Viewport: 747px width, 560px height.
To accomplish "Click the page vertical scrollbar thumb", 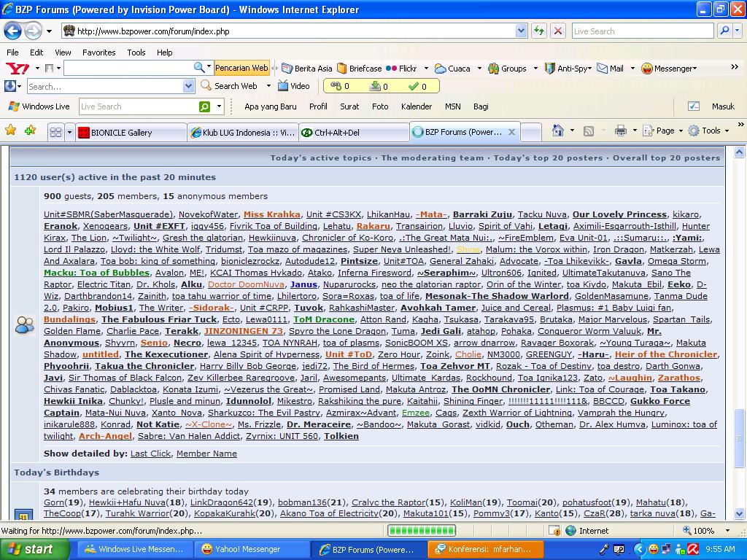I will point(740,438).
